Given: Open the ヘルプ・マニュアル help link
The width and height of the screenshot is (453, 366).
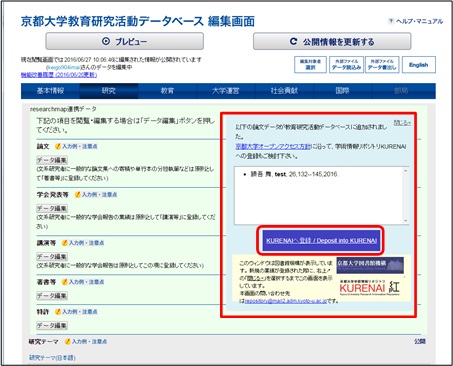Looking at the screenshot, I should [x=419, y=21].
